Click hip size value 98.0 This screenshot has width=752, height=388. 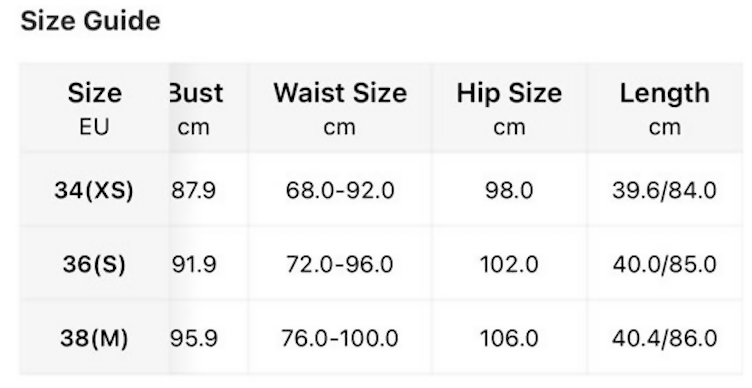[x=509, y=190]
